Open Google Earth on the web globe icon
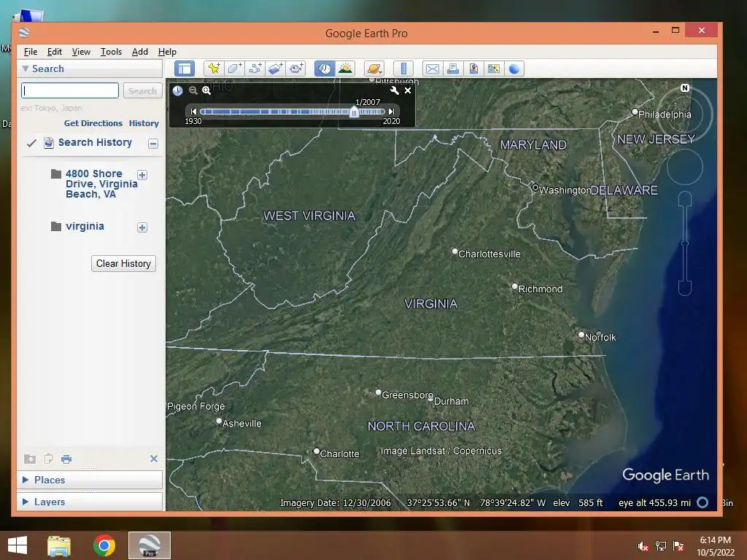Screen dimensions: 747x560 [x=514, y=69]
